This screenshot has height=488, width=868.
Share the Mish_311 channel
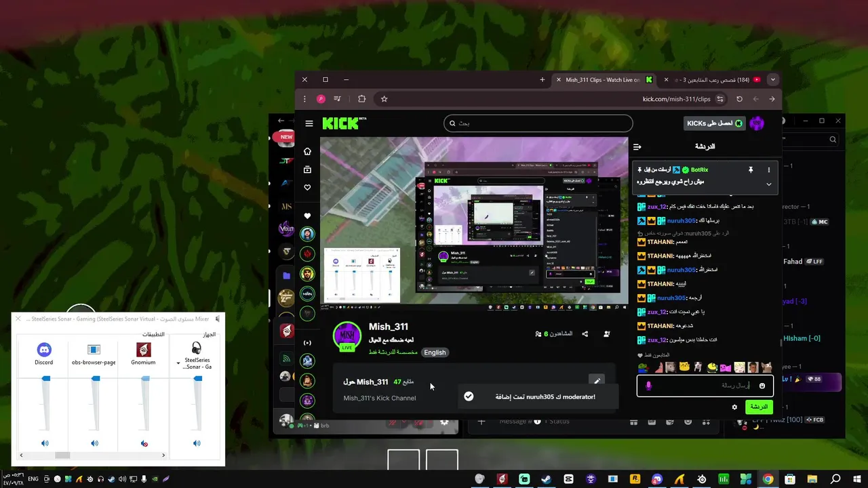pos(585,333)
